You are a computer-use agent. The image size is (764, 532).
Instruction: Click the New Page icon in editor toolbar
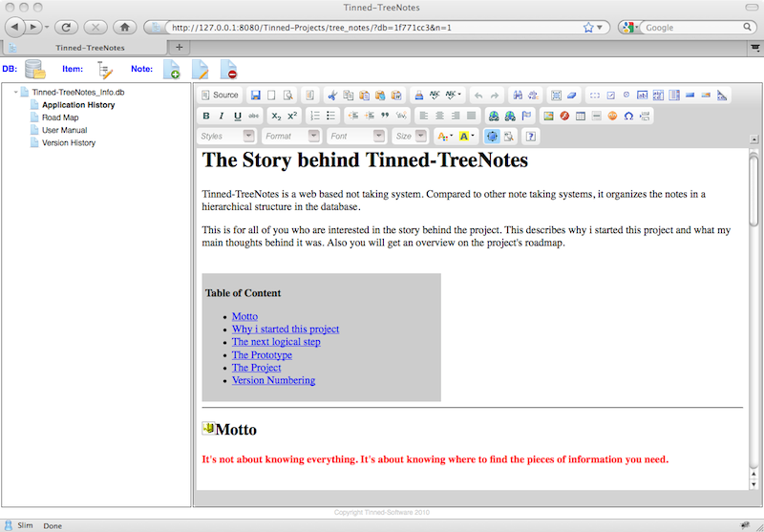point(271,95)
